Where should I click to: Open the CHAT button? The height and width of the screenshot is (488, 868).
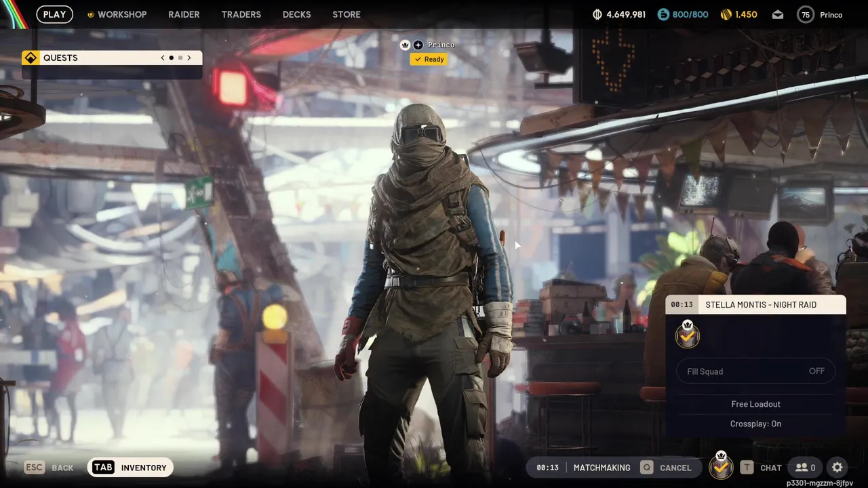tap(762, 468)
